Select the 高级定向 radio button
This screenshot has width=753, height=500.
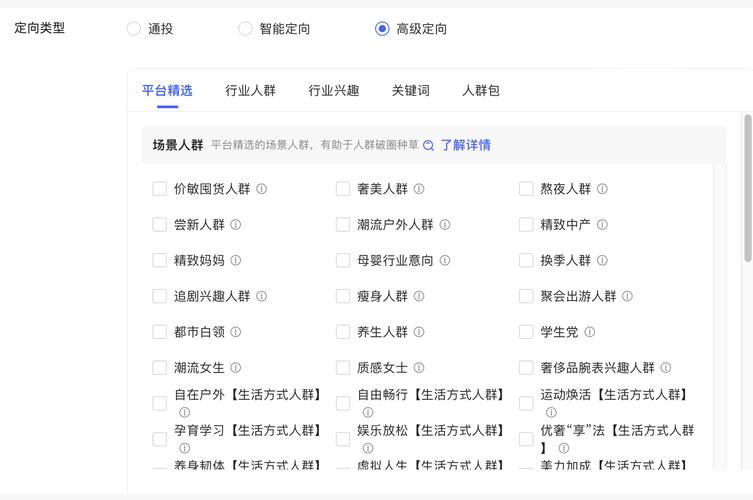(x=382, y=29)
